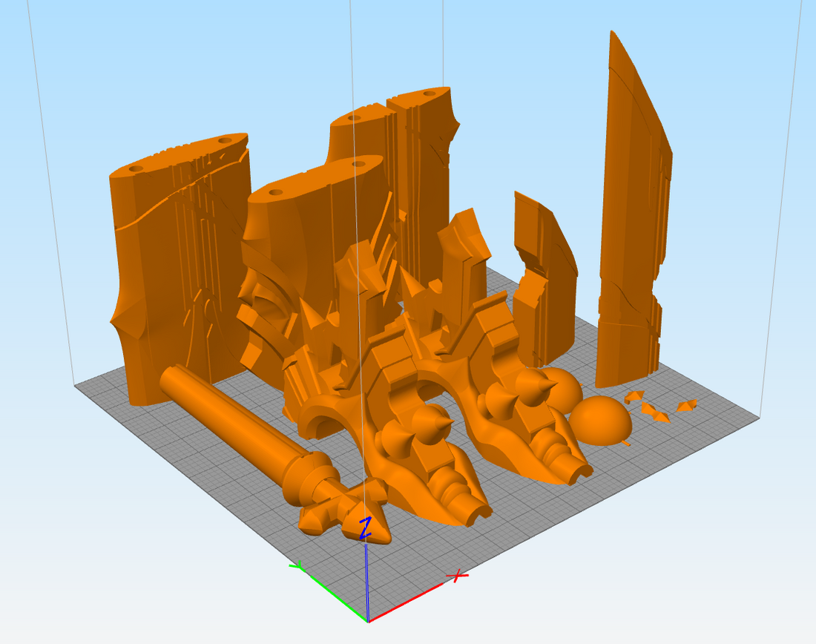Select the curved shell piece beside the blade
The width and height of the screenshot is (816, 644).
(545, 275)
